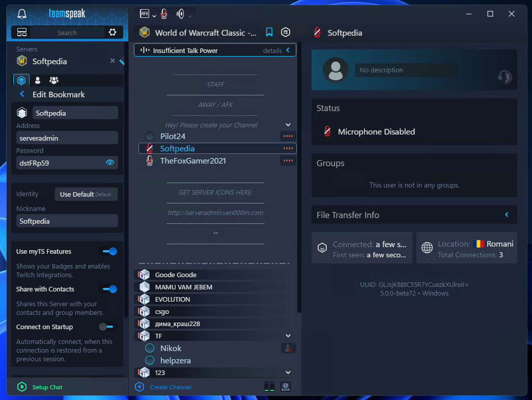Open settings via the gear icon
532x400 pixels.
113,32
